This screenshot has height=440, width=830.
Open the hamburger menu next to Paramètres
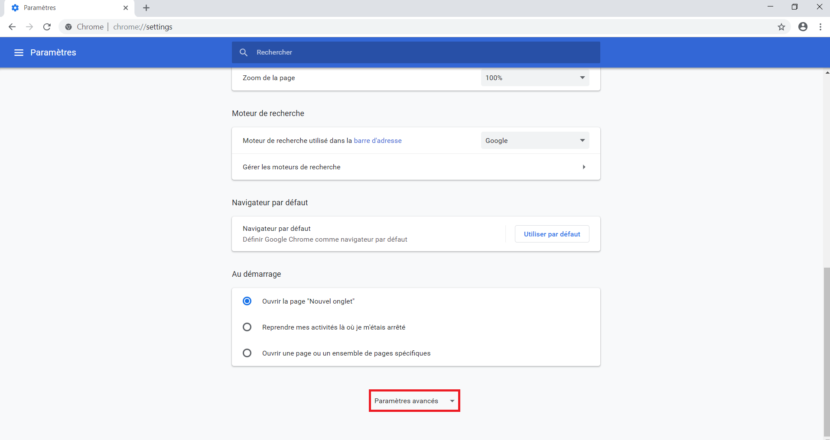18,52
